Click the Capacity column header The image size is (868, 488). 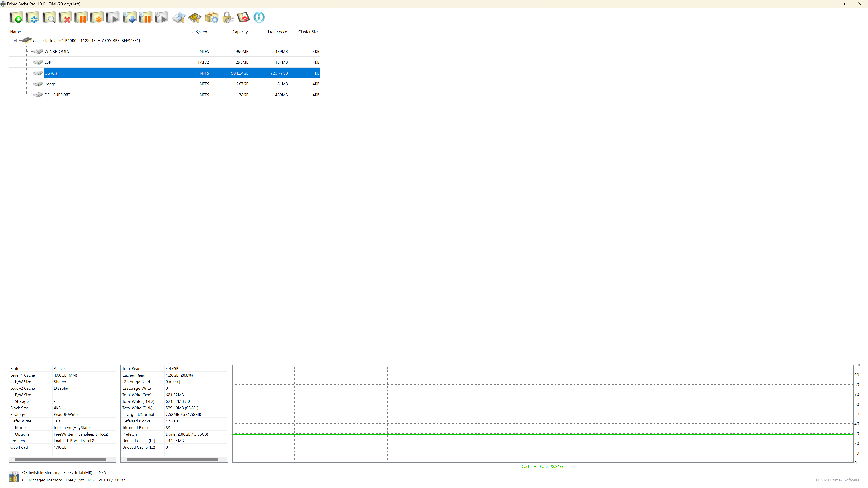tap(229, 32)
